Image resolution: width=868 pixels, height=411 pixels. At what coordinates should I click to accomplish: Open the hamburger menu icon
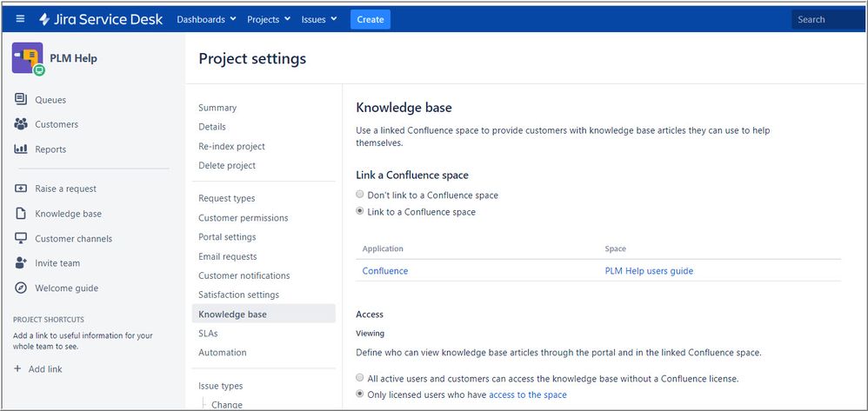(21, 19)
